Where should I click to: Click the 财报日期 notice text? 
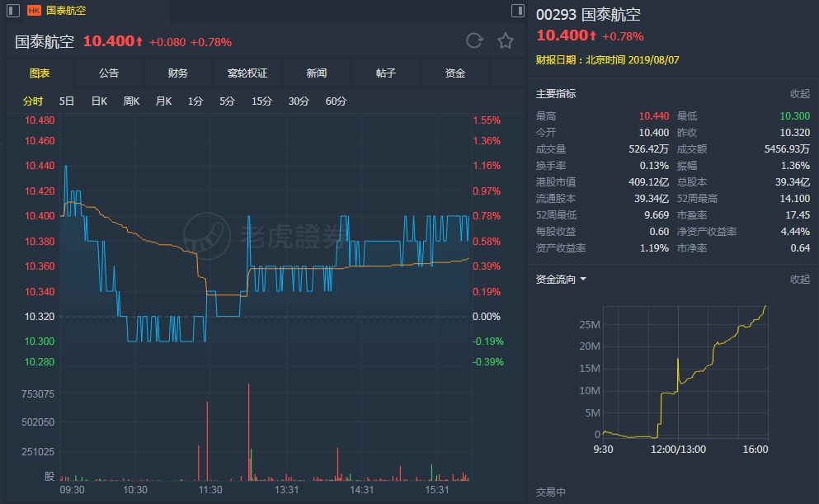point(608,60)
